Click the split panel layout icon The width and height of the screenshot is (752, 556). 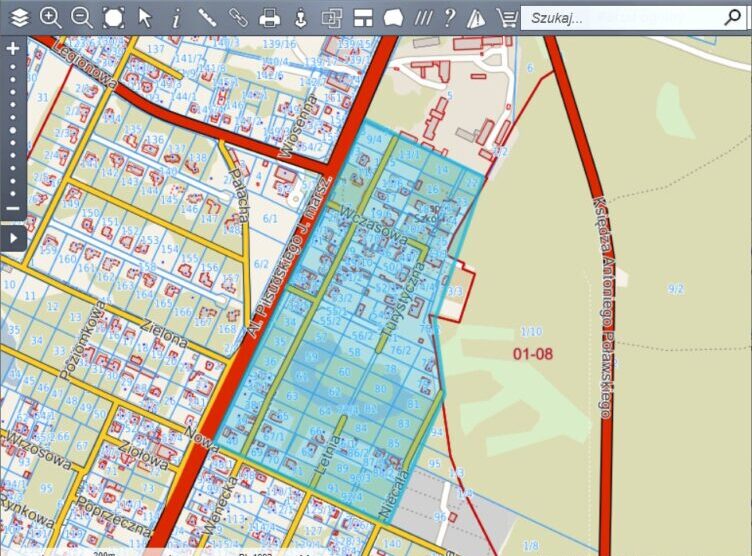click(363, 17)
